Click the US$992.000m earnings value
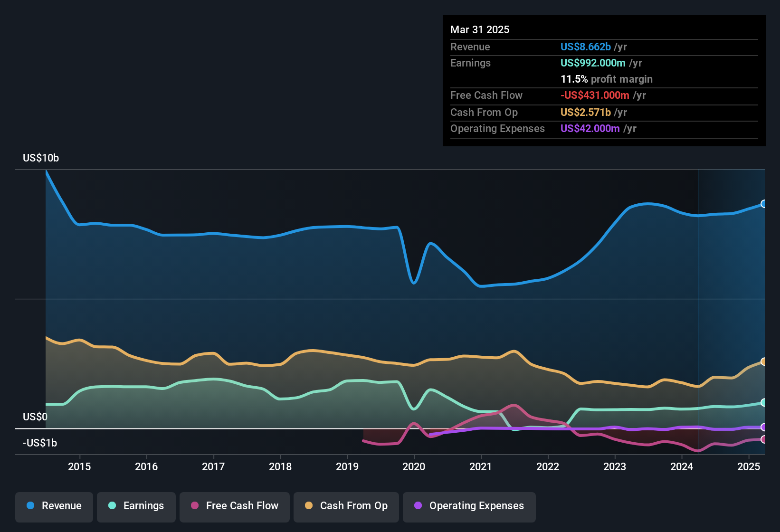The image size is (780, 532). [x=593, y=63]
